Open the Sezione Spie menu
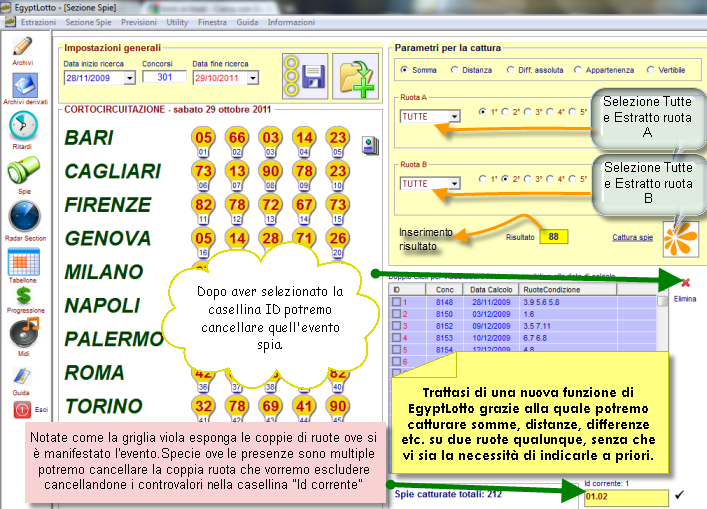707x509 pixels. pos(88,22)
